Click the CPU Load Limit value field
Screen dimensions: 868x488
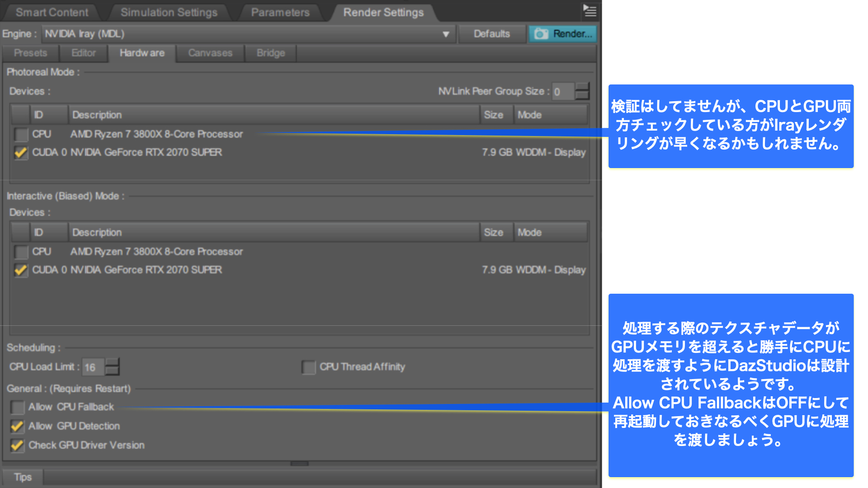click(x=93, y=367)
